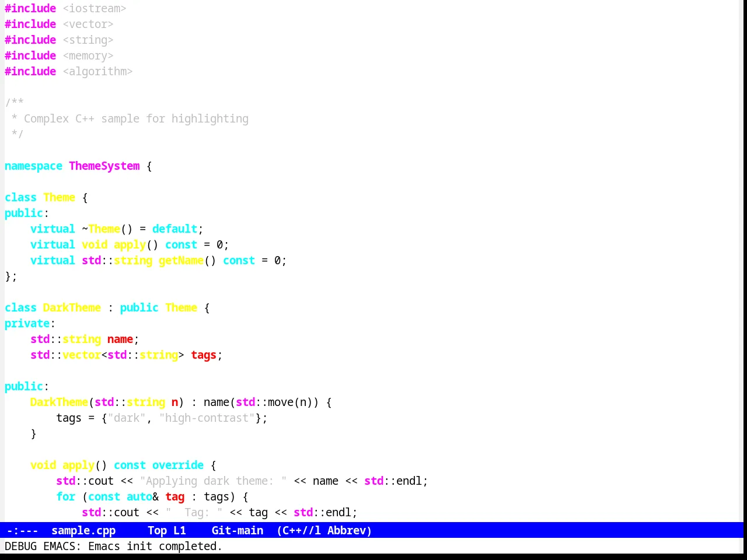Click the 'private' access specifier

[27, 323]
